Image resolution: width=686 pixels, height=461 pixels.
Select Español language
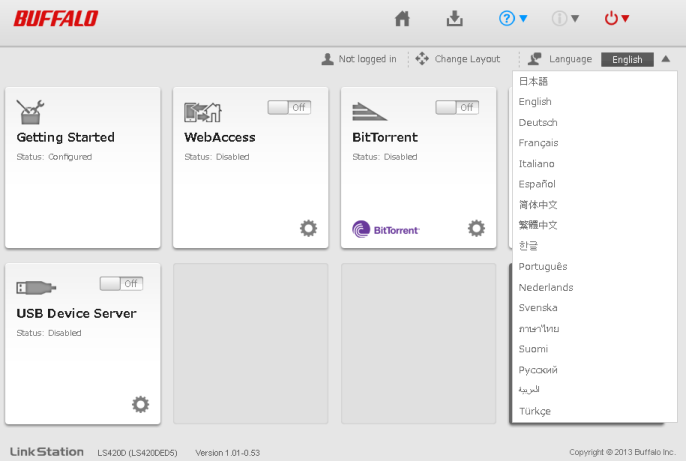(x=594, y=184)
